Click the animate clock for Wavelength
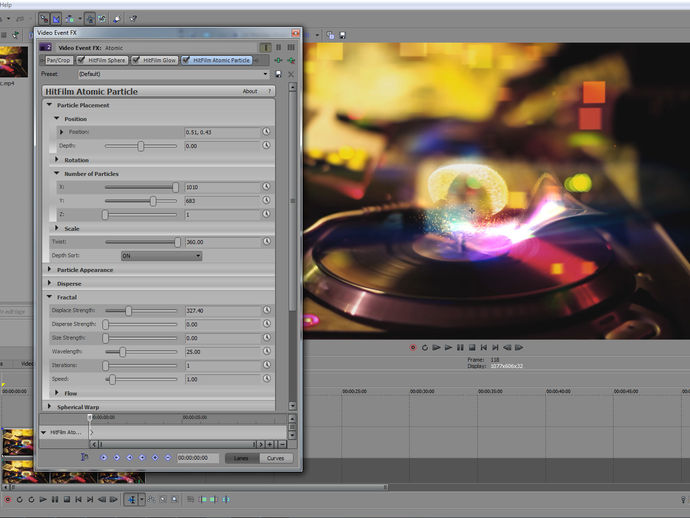This screenshot has width=690, height=518. [267, 351]
